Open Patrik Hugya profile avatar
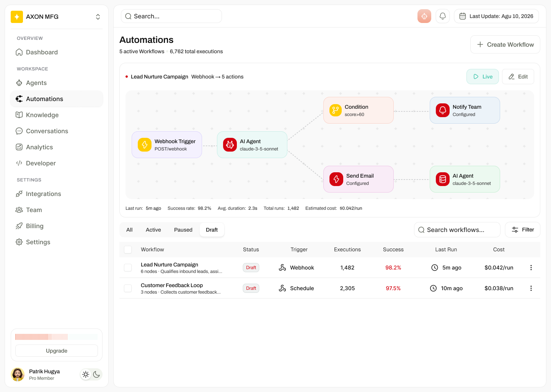This screenshot has height=392, width=551. pos(18,374)
